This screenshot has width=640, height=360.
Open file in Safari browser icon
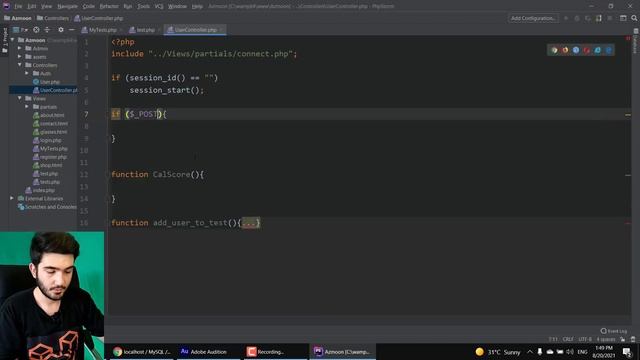(576, 50)
